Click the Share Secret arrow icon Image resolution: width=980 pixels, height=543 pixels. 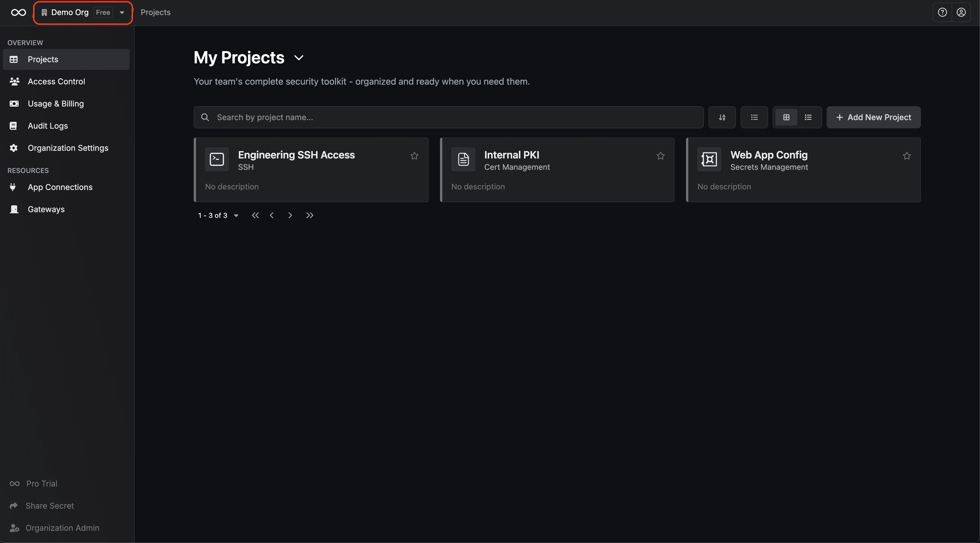pyautogui.click(x=14, y=506)
